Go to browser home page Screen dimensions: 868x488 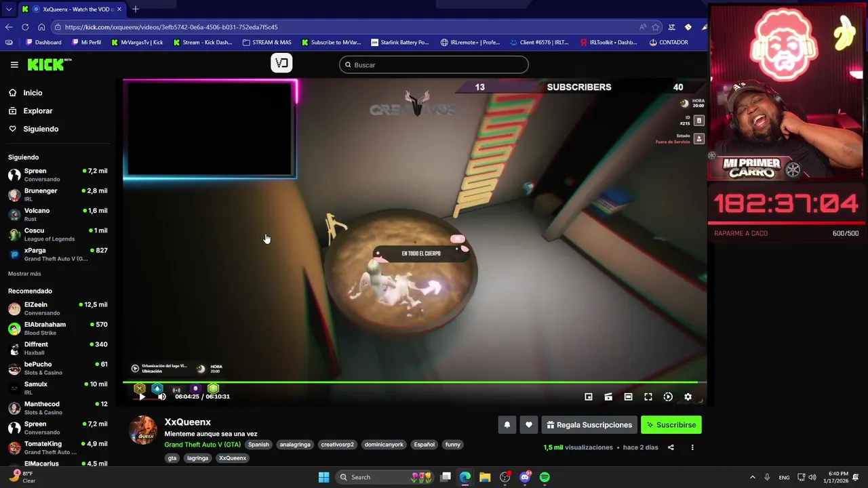click(41, 27)
